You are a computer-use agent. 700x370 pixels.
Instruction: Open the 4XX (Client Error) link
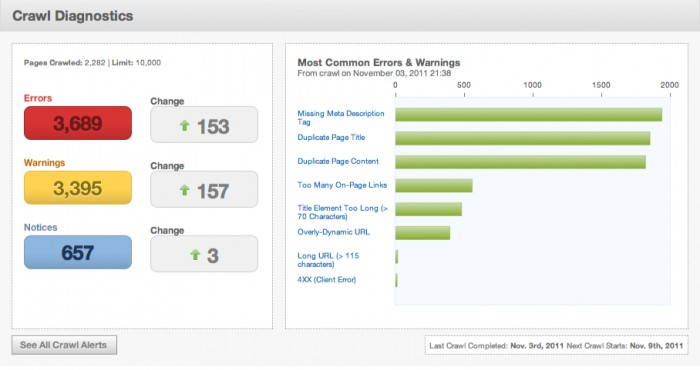pos(327,280)
